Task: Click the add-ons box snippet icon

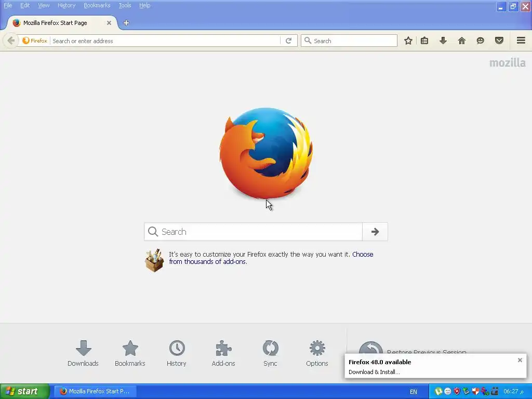Action: coord(154,260)
